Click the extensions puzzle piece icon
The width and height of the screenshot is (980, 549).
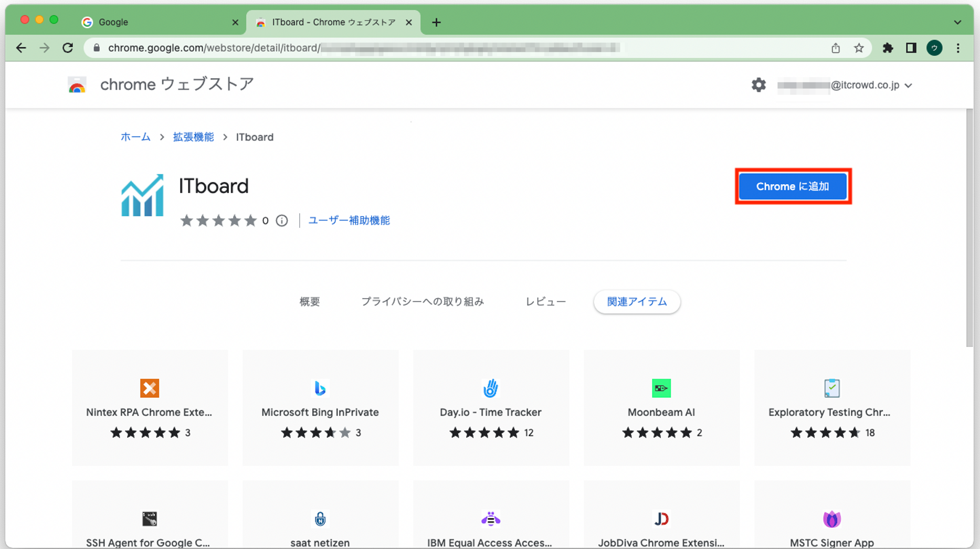tap(888, 48)
